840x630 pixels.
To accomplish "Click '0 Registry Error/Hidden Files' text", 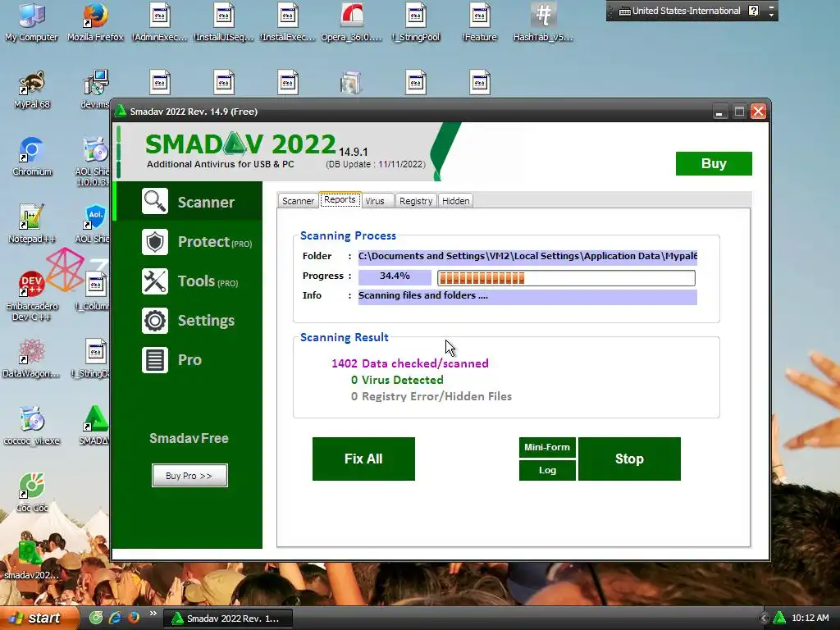I will tap(431, 396).
